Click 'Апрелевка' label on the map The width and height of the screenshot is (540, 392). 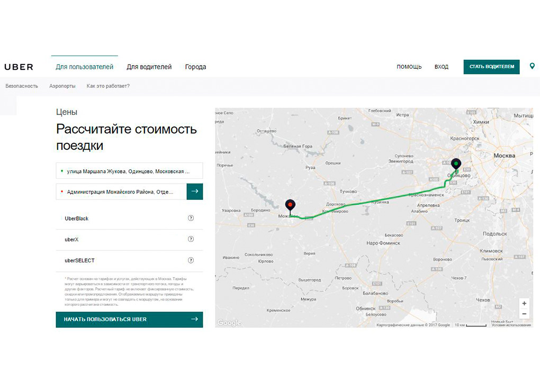(428, 205)
